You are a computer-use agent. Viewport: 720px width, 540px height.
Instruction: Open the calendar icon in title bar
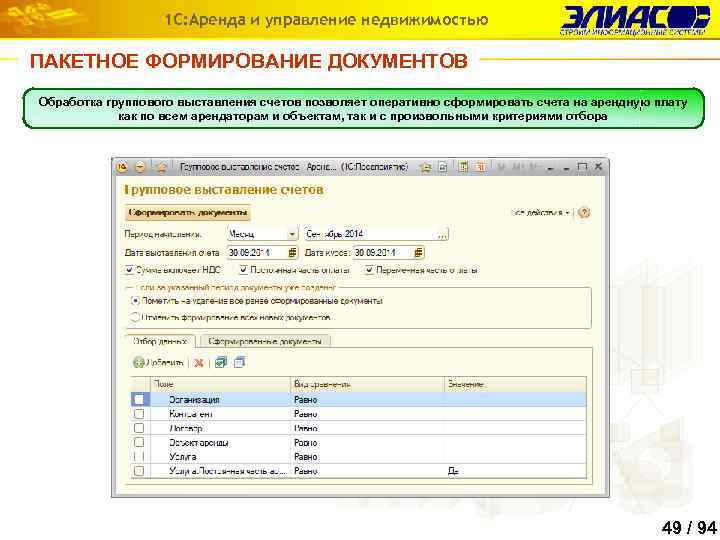click(x=480, y=167)
